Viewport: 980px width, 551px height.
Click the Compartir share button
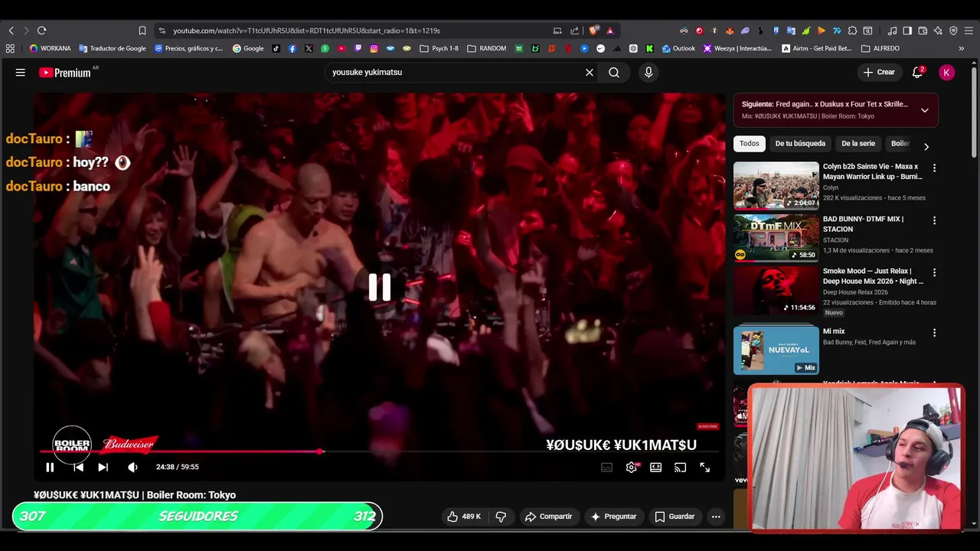[x=548, y=517]
